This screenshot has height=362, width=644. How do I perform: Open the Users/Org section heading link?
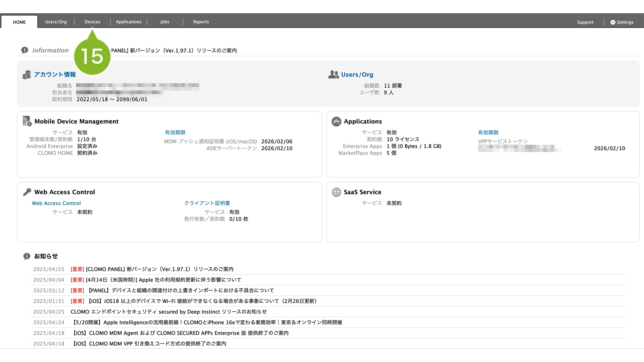357,74
